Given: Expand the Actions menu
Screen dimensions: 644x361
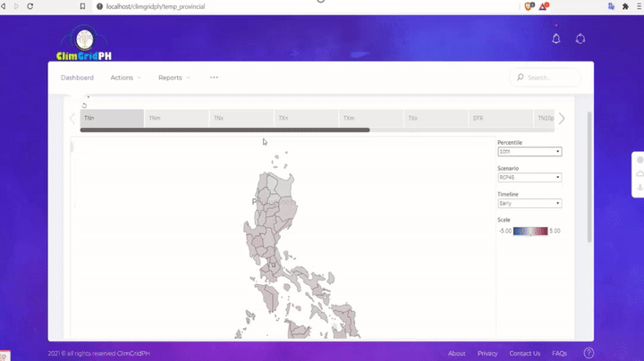Looking at the screenshot, I should pos(125,78).
